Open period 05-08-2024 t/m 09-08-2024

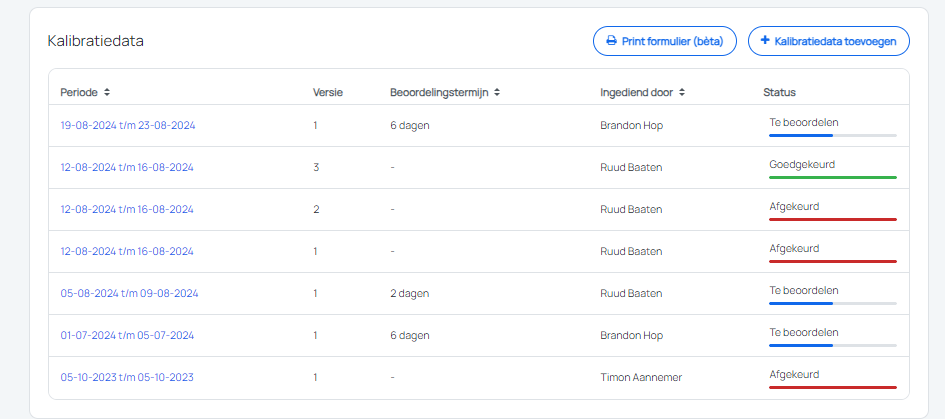(129, 294)
